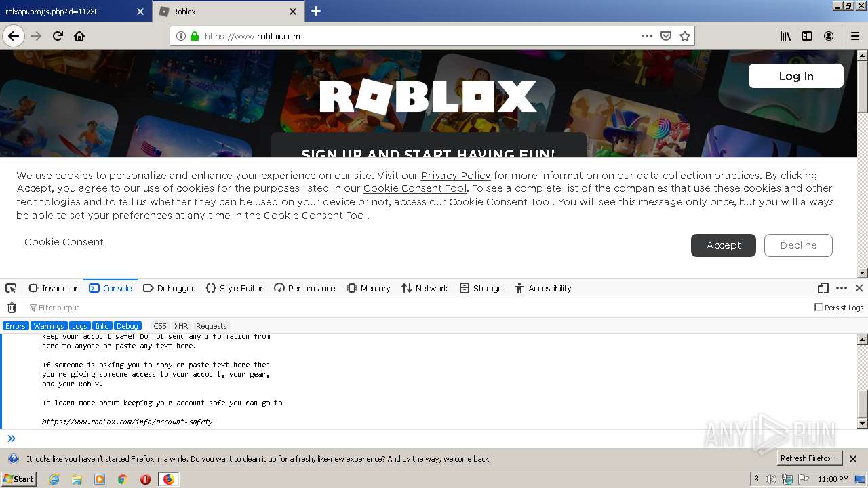Toggle the Logs console filter
The width and height of the screenshot is (868, 488).
tap(79, 326)
